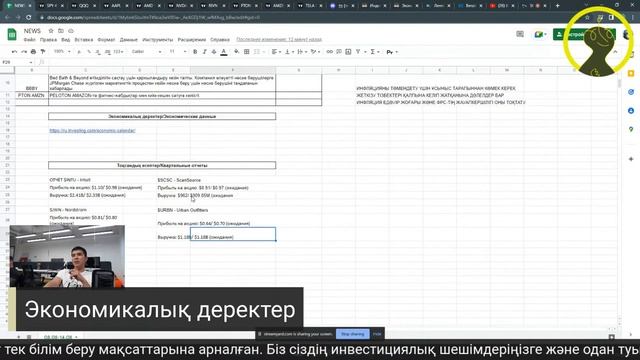Open the Calibri font dropdown
Image resolution: width=640 pixels, height=360 pixels.
coord(146,52)
